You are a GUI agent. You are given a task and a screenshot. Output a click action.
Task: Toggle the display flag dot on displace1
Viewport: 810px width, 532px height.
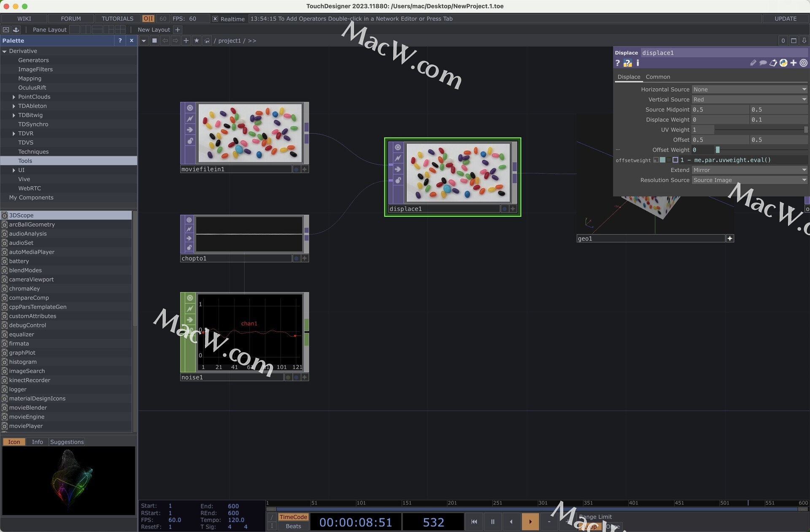(x=504, y=209)
